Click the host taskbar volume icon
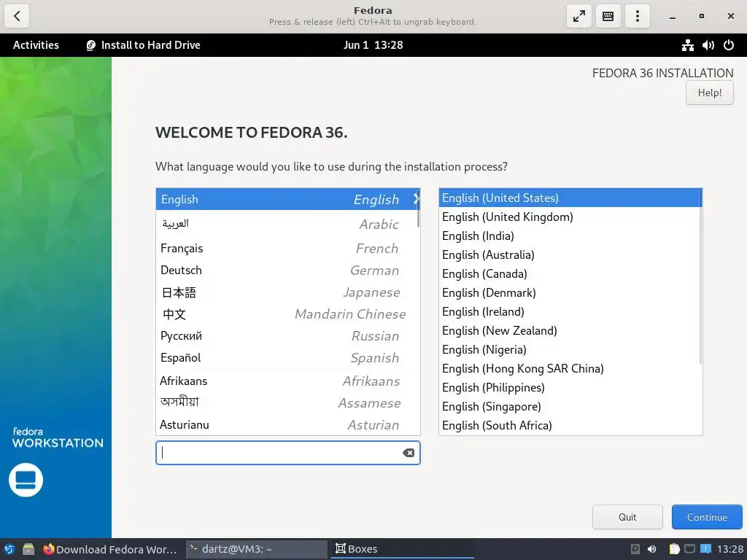The width and height of the screenshot is (747, 560). 651,549
